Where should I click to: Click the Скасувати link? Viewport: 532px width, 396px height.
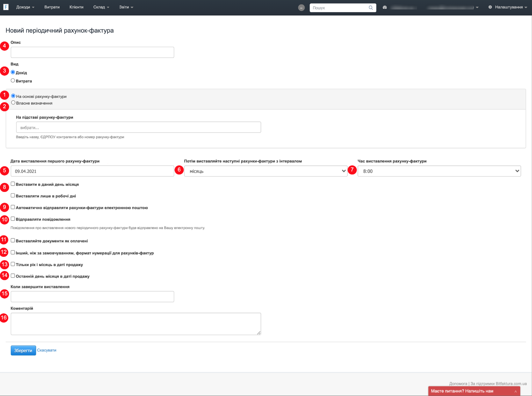coord(46,350)
